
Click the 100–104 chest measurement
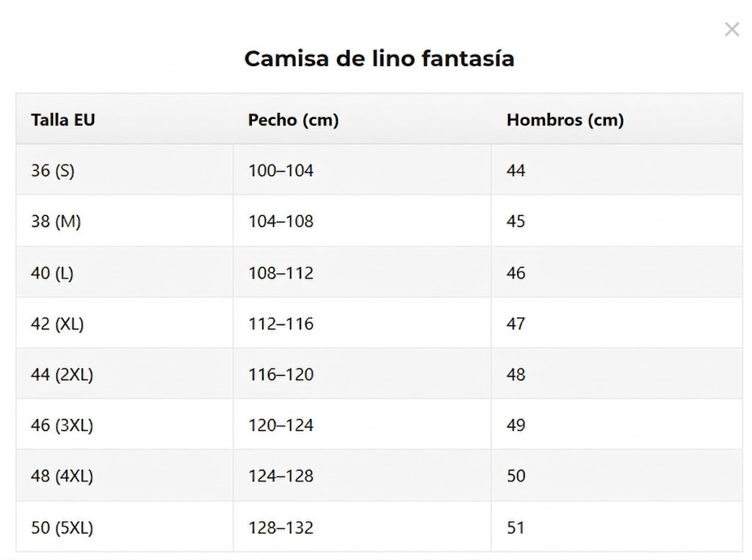tap(281, 170)
